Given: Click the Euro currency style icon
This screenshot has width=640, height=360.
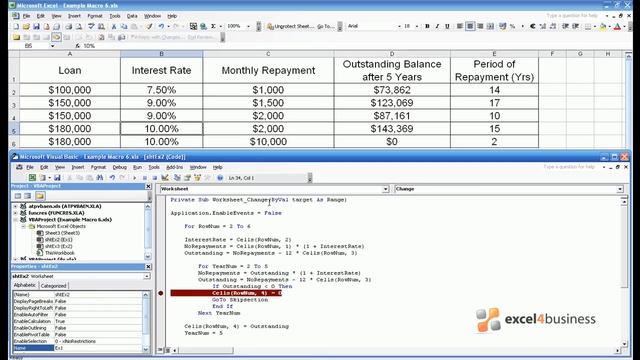Looking at the screenshot, I should click(x=533, y=26).
